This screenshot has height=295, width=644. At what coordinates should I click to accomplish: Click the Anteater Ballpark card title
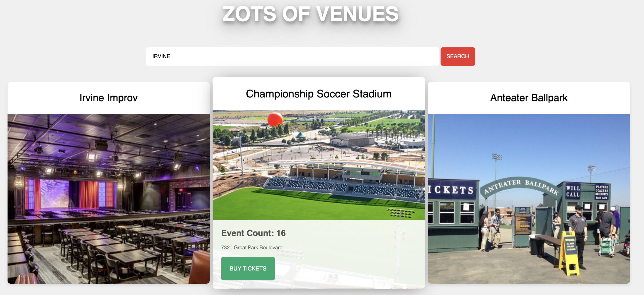click(529, 98)
